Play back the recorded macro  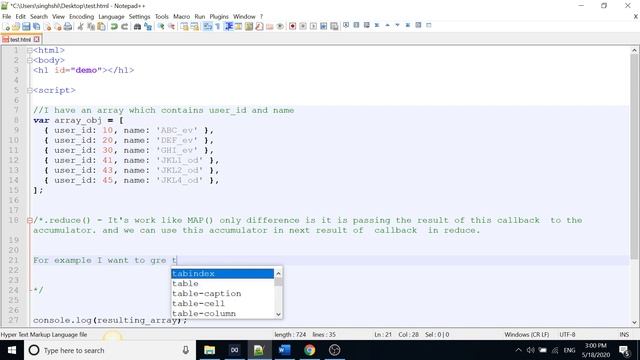coord(313,27)
